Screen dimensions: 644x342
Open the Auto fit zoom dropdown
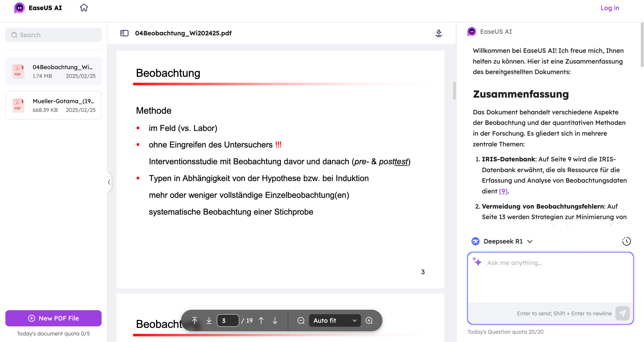[335, 320]
